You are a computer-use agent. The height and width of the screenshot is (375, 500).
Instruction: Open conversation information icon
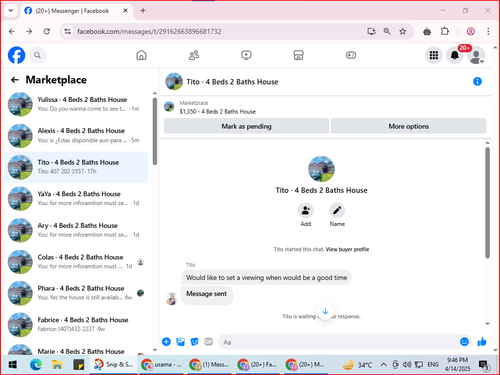(x=477, y=81)
